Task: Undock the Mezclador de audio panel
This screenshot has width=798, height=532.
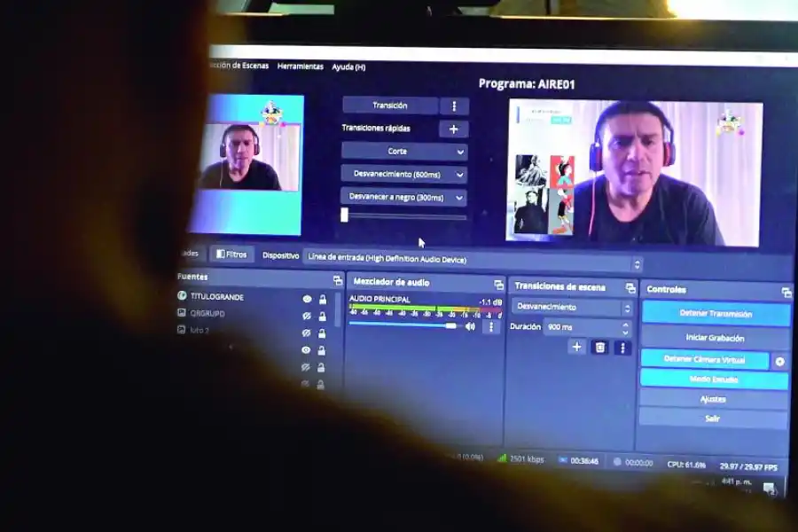Action: click(x=498, y=285)
